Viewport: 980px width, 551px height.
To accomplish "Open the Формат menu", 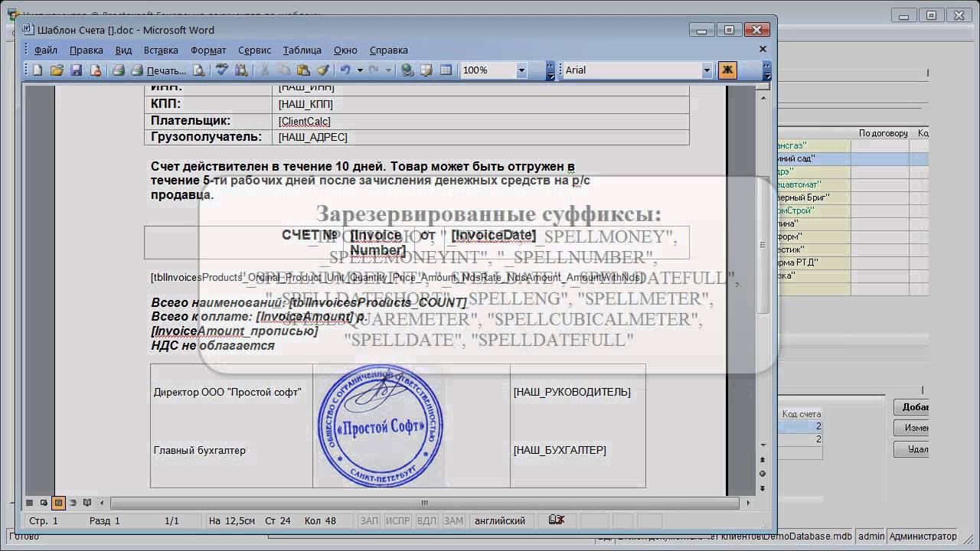I will click(x=208, y=50).
